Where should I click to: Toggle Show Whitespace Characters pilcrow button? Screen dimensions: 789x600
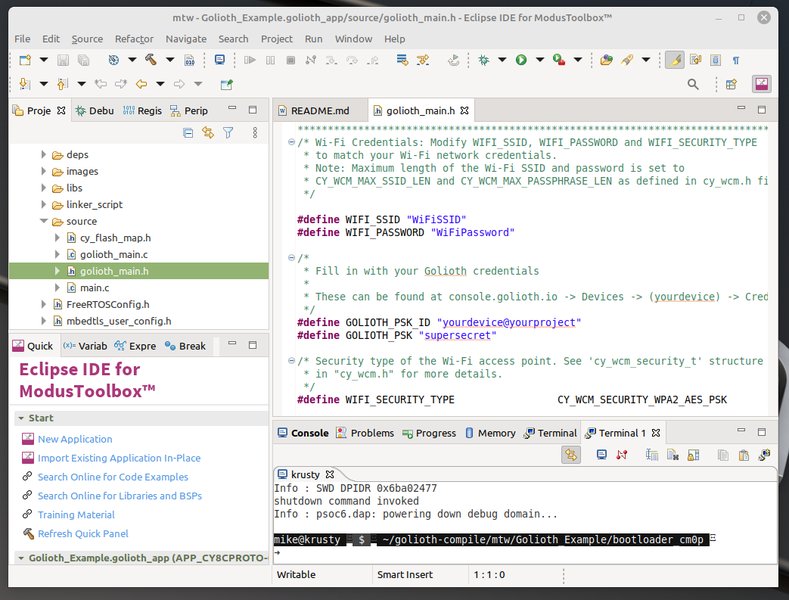pyautogui.click(x=736, y=60)
